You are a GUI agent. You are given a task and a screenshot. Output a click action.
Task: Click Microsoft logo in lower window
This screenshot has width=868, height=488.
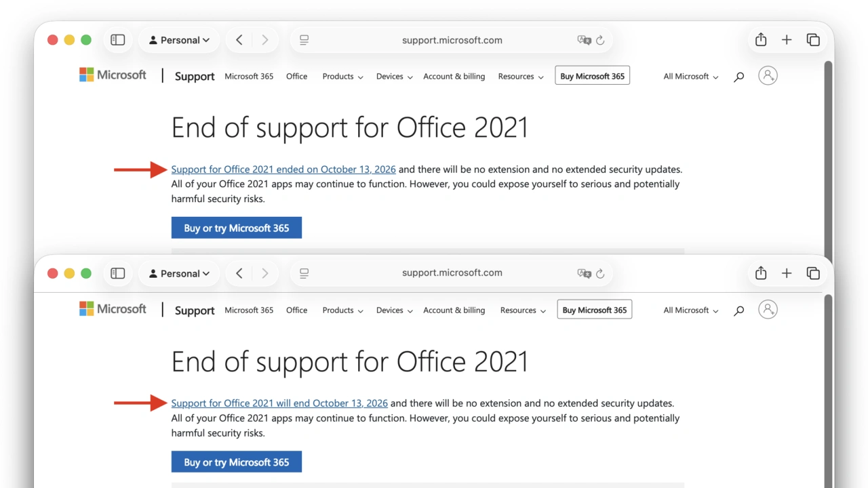[113, 309]
